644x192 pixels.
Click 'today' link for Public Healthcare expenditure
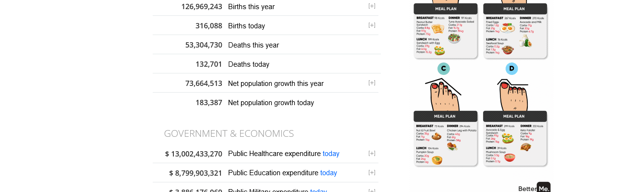(331, 154)
